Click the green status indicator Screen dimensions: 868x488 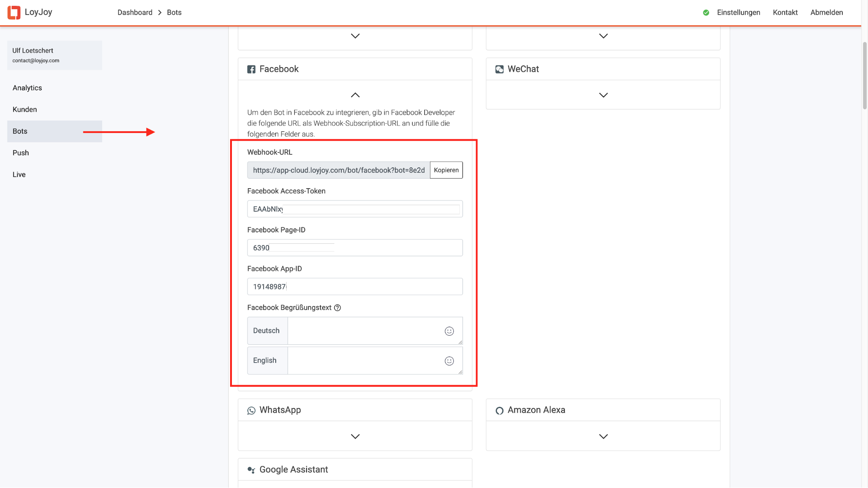pos(706,13)
